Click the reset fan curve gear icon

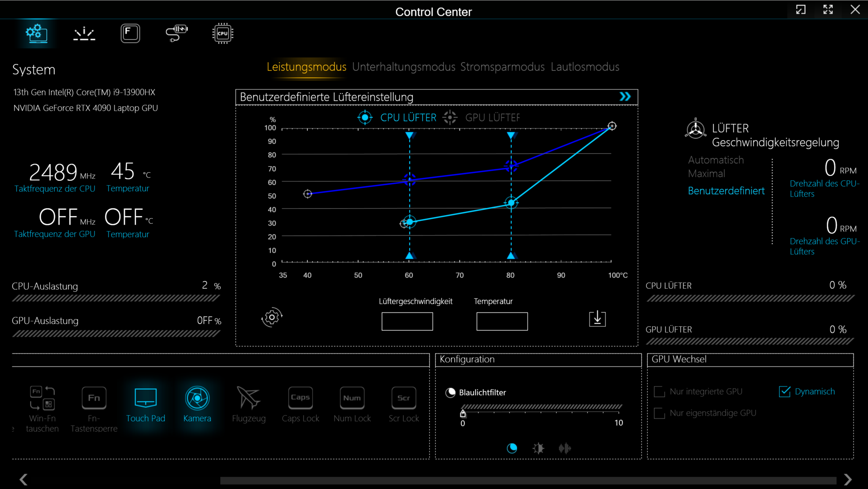coord(272,318)
